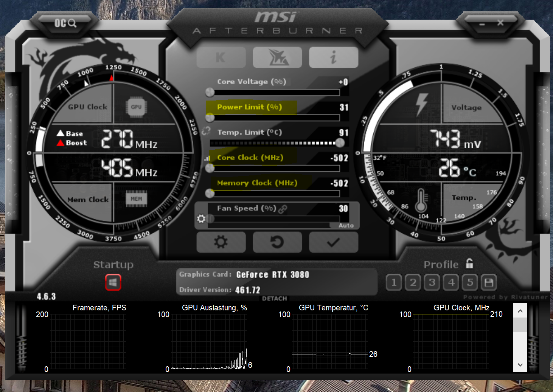Viewport: 553px width, 392px height.
Task: Click the Power Limit slider handle
Action: pyautogui.click(x=210, y=118)
